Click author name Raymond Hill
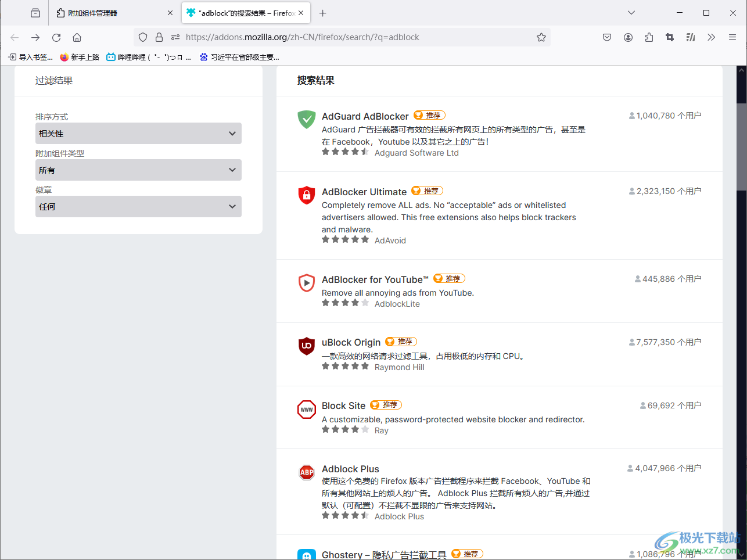The image size is (747, 560). point(399,367)
